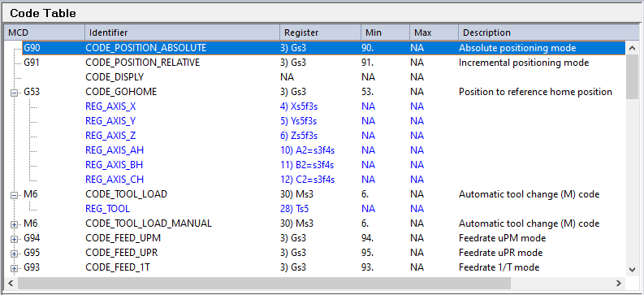Image resolution: width=644 pixels, height=295 pixels.
Task: Click the horizontal scrollbar right arrow
Action: pos(619,283)
